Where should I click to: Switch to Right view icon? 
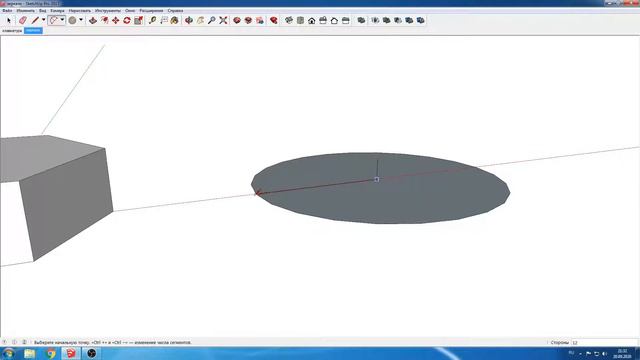(323, 20)
